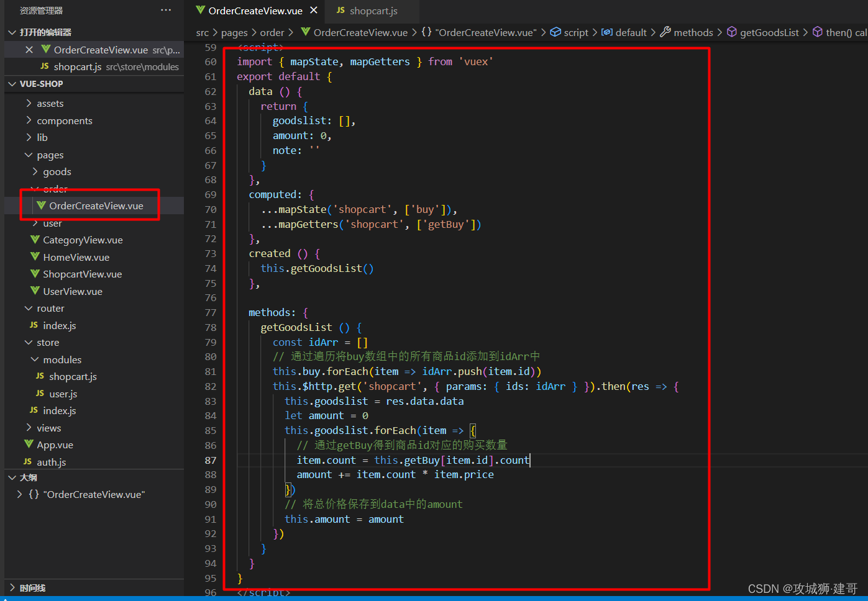Screen dimensions: 868x601
Task: Click the "...mapState('shopcart', ['buy'])," line
Action: click(359, 209)
